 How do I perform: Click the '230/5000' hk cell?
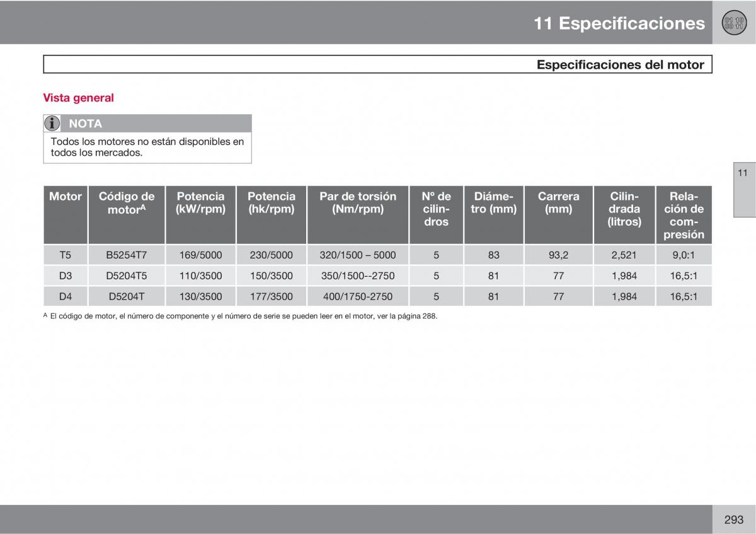[272, 255]
